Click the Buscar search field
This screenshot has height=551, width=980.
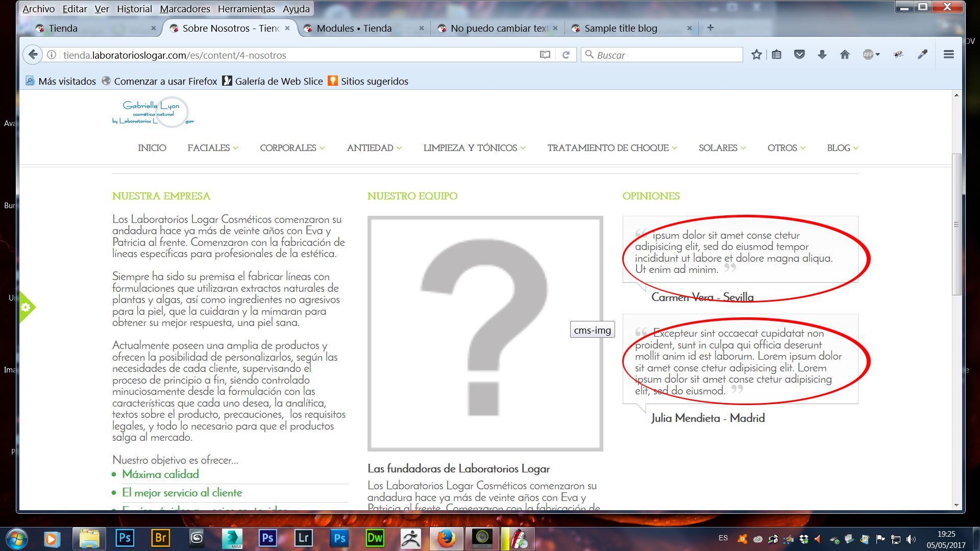664,55
